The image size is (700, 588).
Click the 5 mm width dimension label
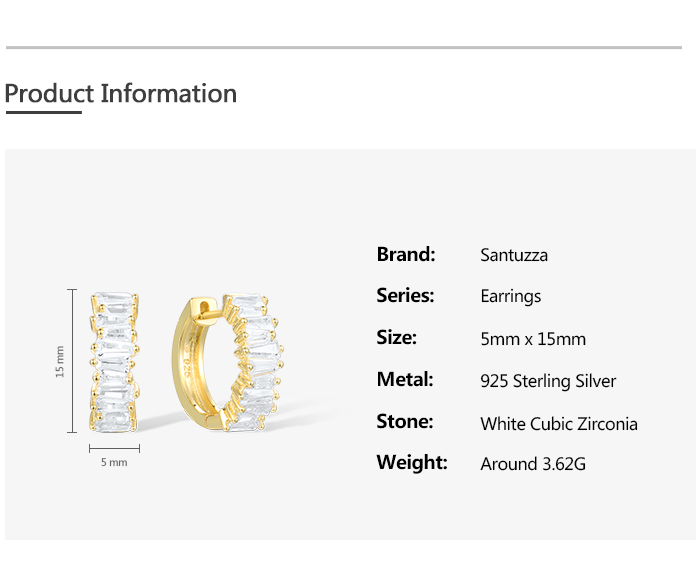114,463
